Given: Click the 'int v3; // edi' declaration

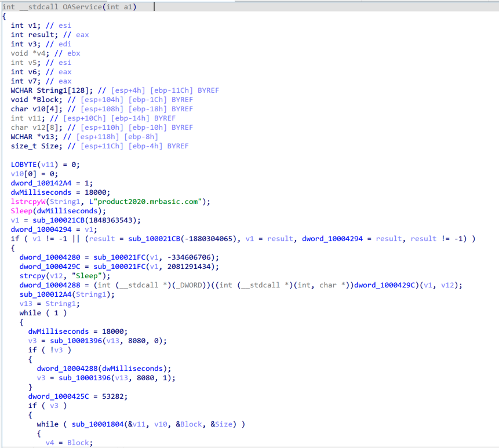Looking at the screenshot, I should point(41,44).
